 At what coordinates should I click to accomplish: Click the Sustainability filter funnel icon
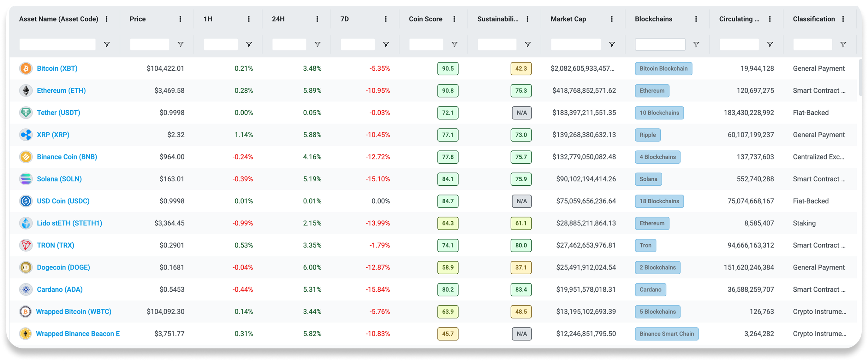528,44
